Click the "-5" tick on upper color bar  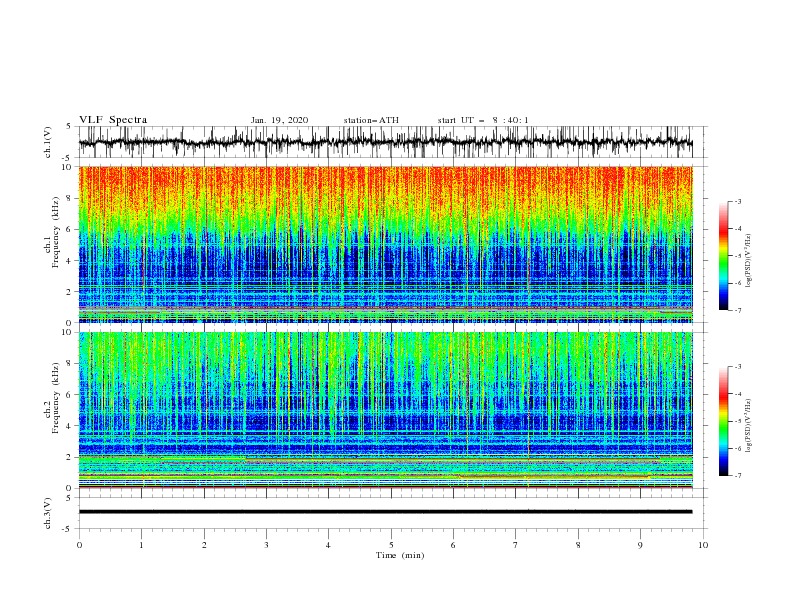click(738, 256)
